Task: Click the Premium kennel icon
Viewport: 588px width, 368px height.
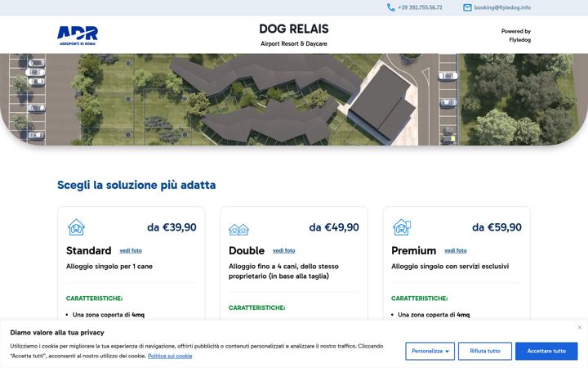Action: click(x=402, y=227)
